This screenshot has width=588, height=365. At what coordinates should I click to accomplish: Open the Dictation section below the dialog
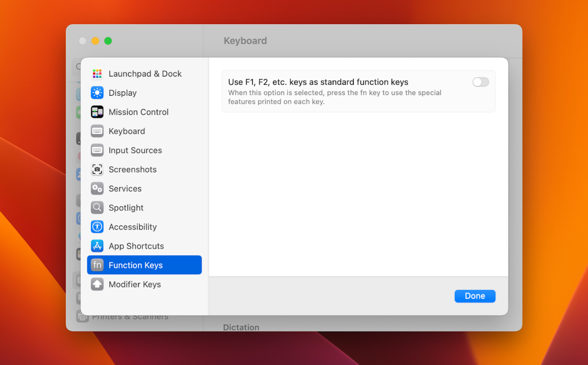(241, 327)
